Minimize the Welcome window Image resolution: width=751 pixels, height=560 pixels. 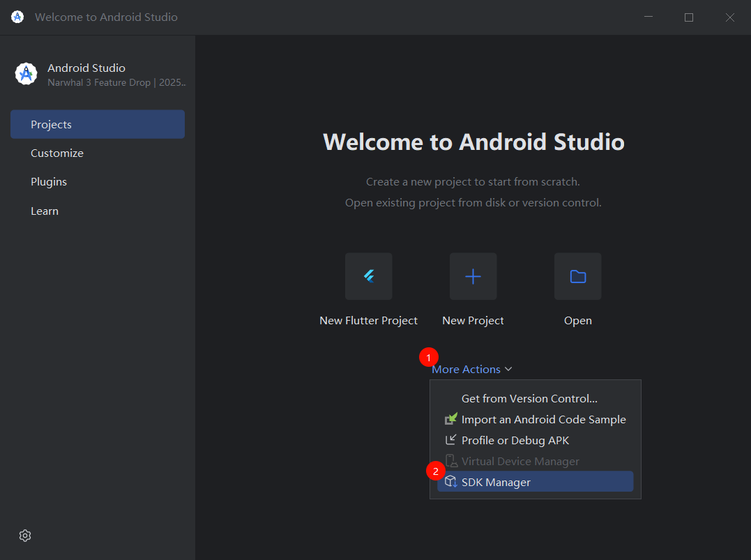tap(648, 17)
